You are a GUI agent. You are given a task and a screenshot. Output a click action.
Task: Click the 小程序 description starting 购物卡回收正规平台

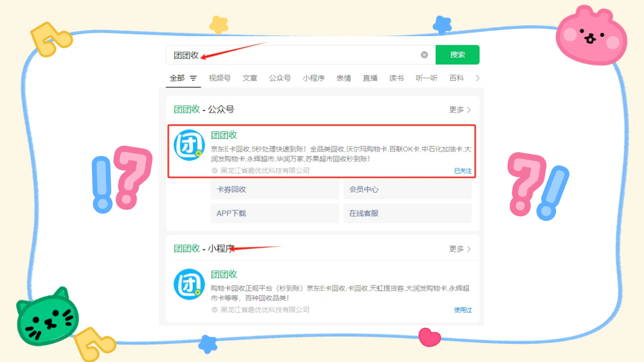pyautogui.click(x=340, y=293)
